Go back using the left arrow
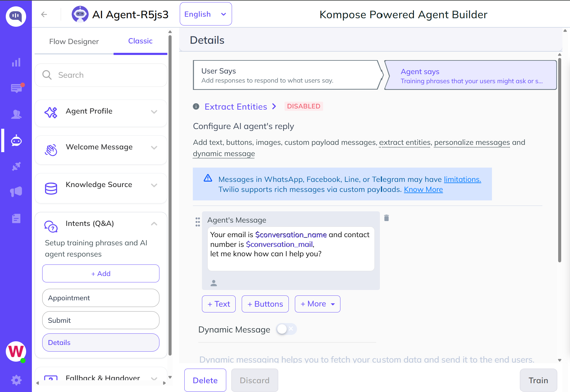The image size is (570, 392). tap(44, 14)
